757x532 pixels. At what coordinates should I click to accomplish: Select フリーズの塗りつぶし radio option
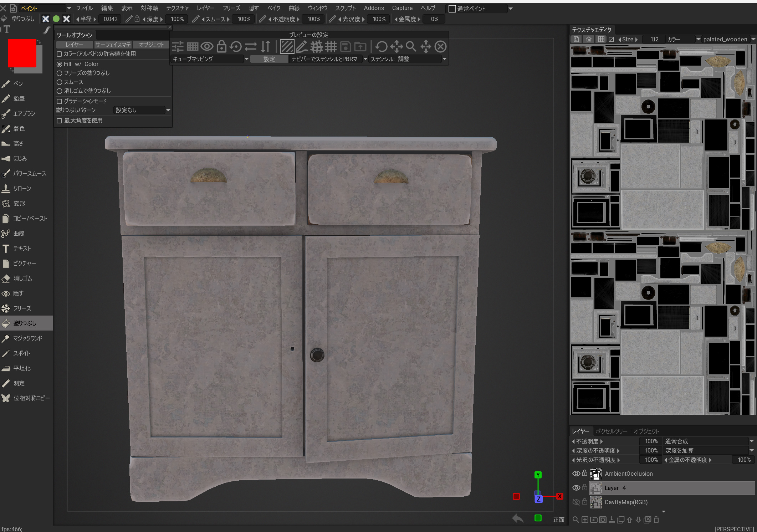click(60, 73)
